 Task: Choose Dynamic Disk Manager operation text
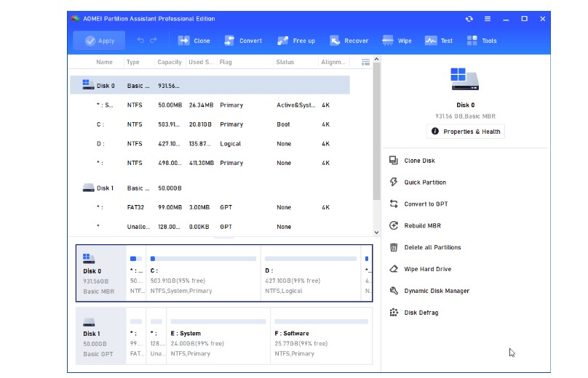pyautogui.click(x=437, y=291)
